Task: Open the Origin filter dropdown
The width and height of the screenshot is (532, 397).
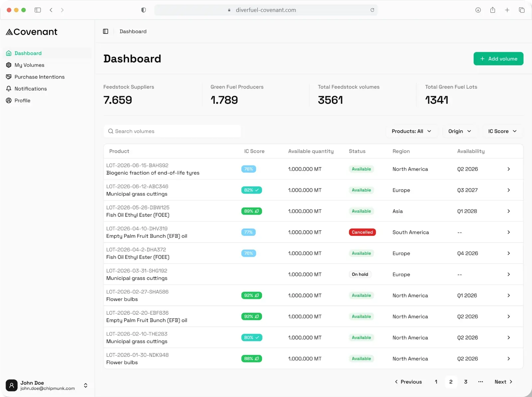Action: (x=460, y=131)
